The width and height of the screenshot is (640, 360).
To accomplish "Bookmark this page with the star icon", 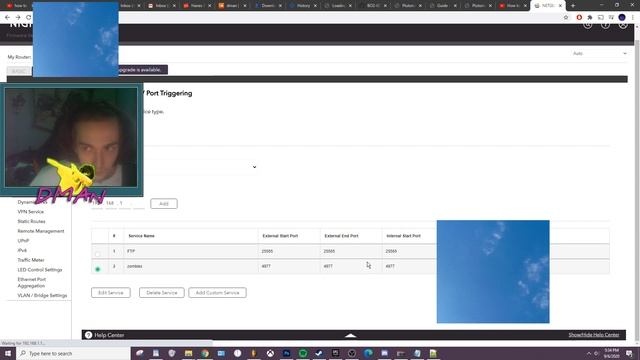I will [566, 18].
